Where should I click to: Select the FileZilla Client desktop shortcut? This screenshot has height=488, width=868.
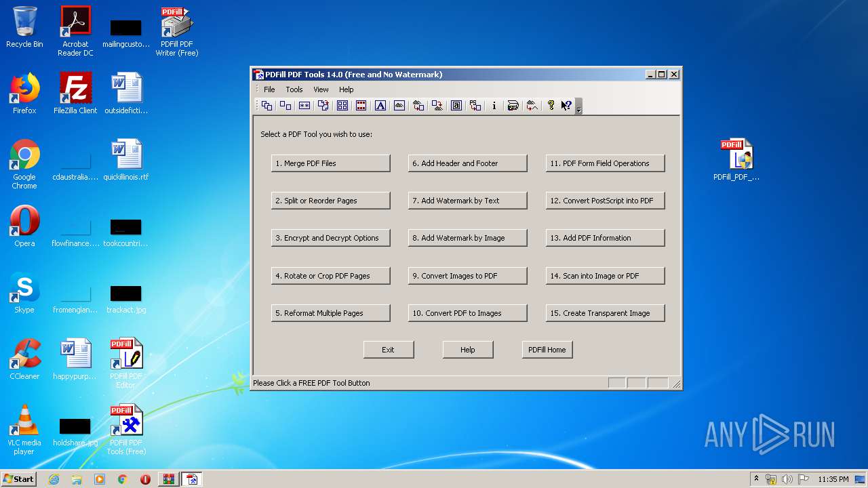point(75,94)
